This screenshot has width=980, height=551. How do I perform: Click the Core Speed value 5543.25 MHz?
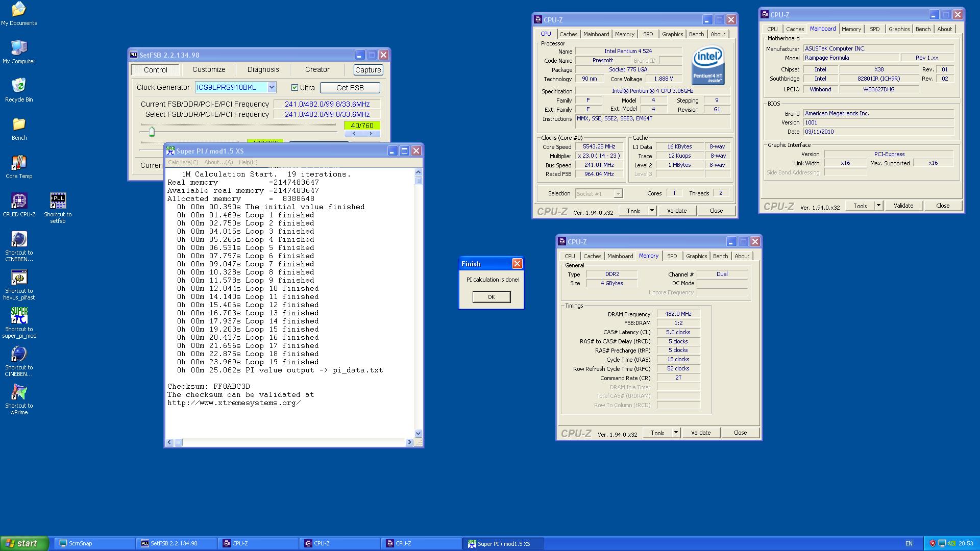599,146
